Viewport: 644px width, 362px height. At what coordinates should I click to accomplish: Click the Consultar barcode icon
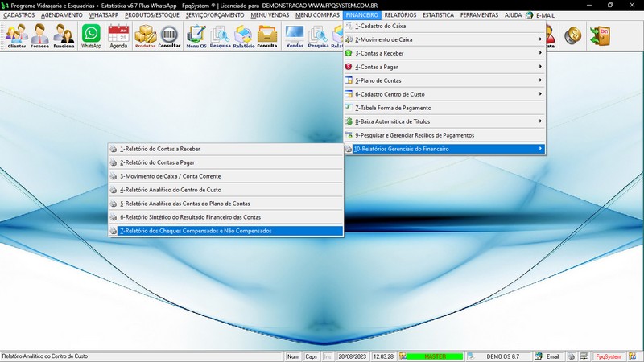[x=169, y=35]
